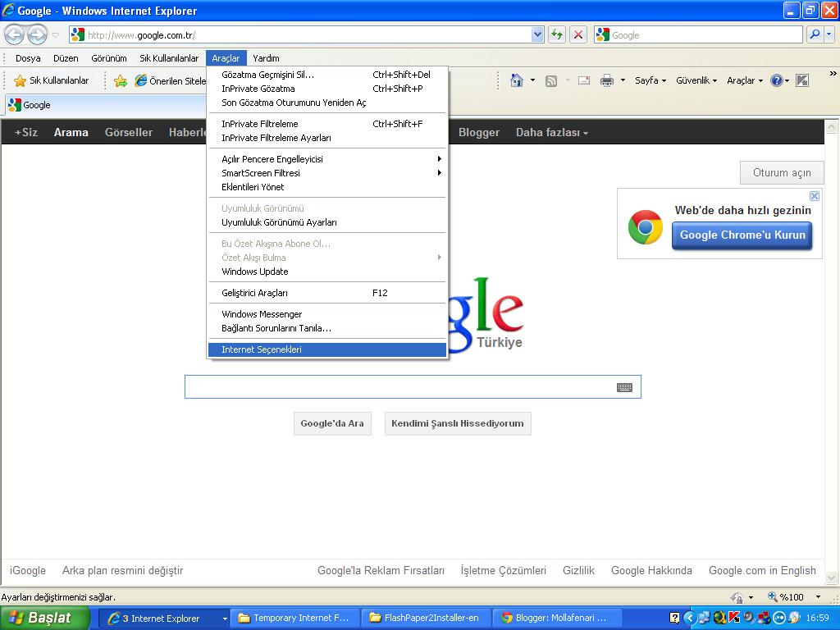Click the RSS feeds icon
The height and width of the screenshot is (630, 840).
coord(550,81)
